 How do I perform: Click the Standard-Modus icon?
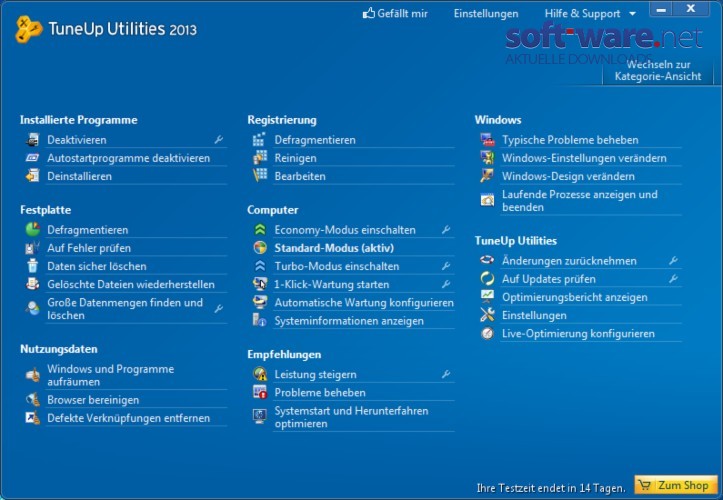point(260,248)
